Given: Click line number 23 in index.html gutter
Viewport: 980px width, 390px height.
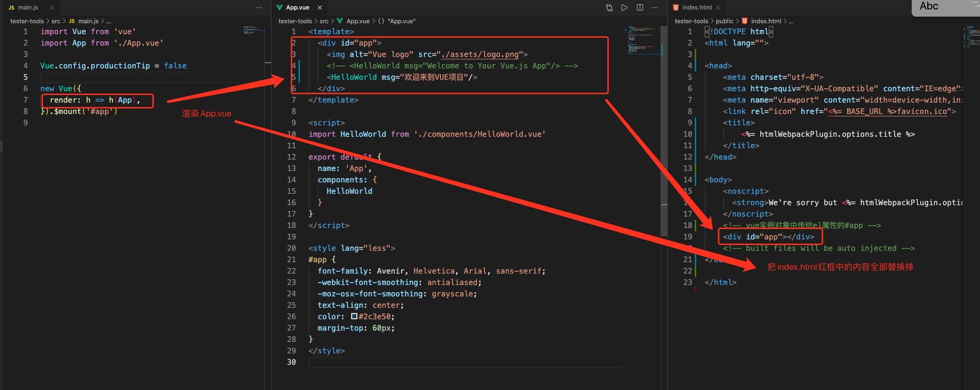Looking at the screenshot, I should pyautogui.click(x=688, y=282).
